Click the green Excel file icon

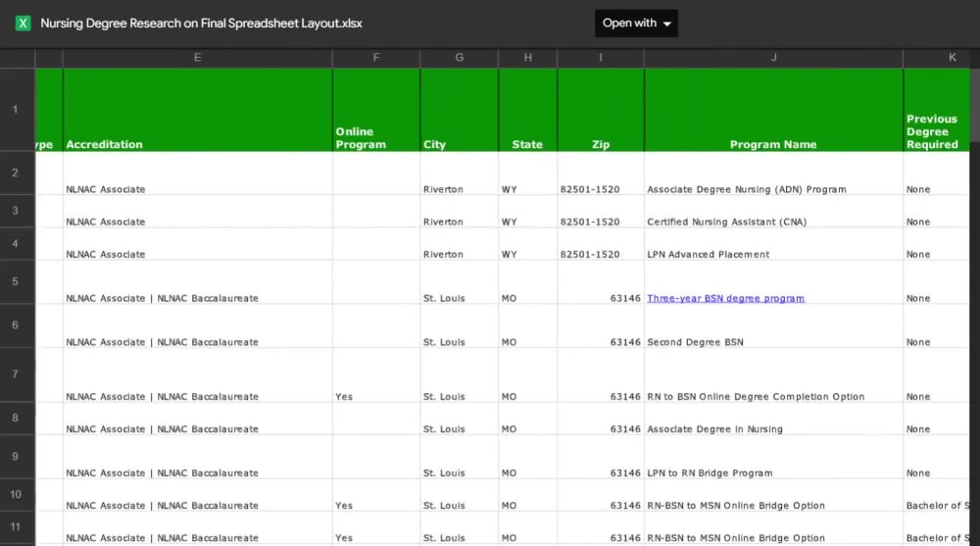(24, 24)
